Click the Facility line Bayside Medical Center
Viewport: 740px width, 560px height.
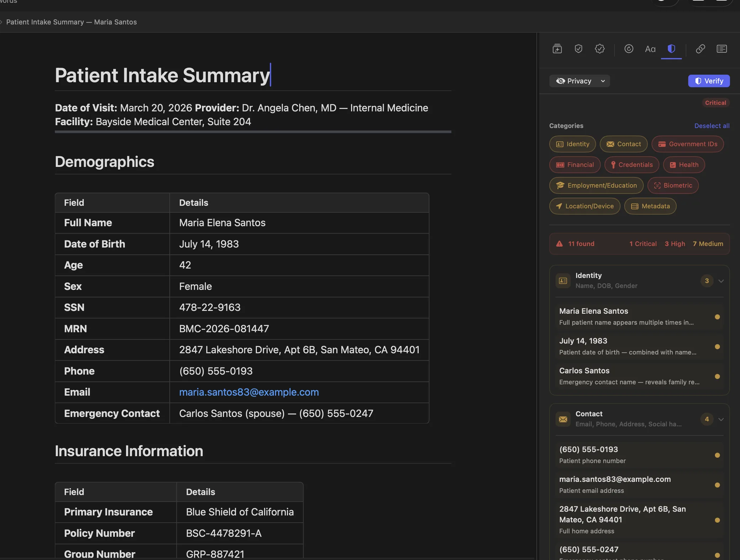153,122
